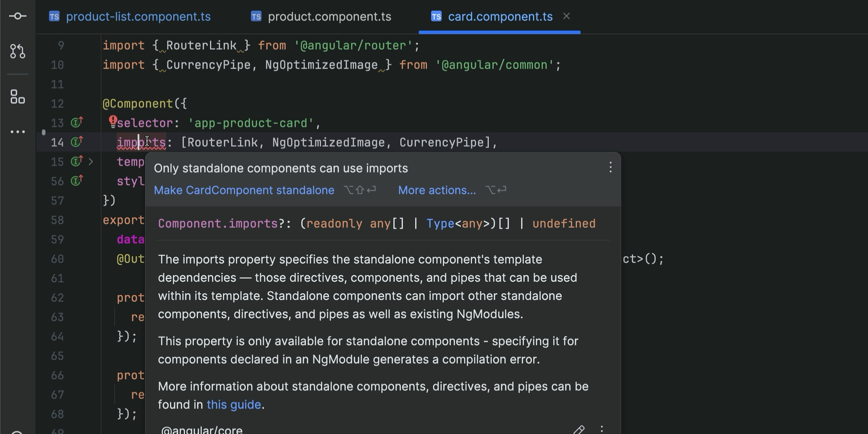Click the export keyword on line 58
The width and height of the screenshot is (868, 434).
click(123, 220)
